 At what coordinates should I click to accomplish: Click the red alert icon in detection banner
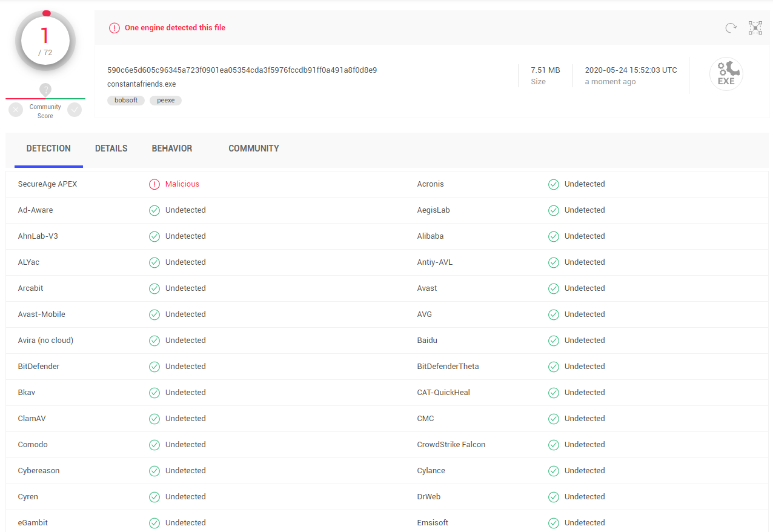[114, 28]
